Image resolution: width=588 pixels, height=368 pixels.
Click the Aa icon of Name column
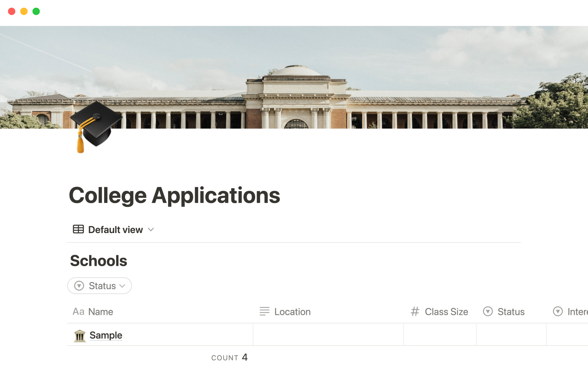(78, 312)
